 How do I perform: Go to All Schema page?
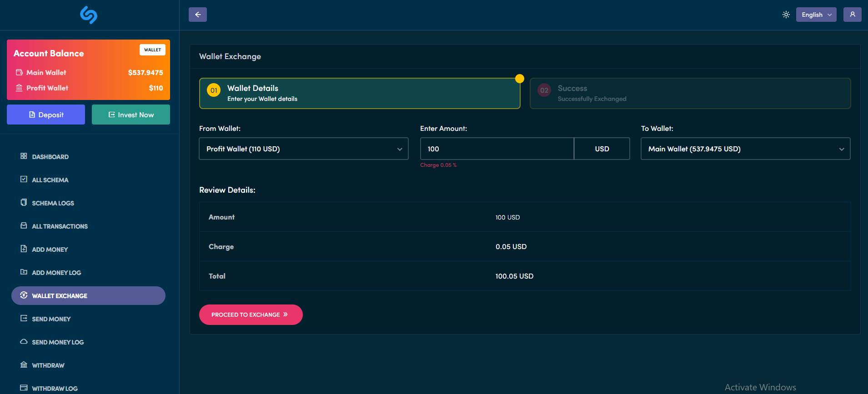(x=50, y=180)
